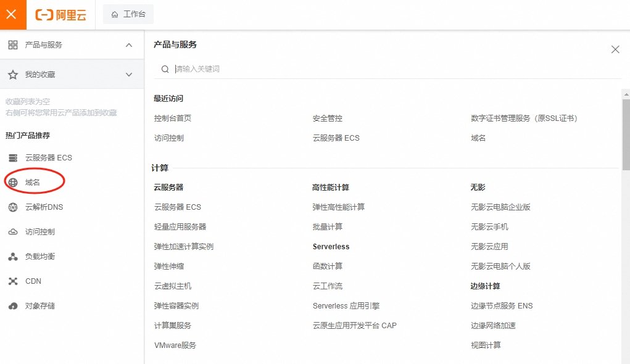Image resolution: width=630 pixels, height=364 pixels.
Task: Click the 对象存储 cloud icon
Action: click(13, 306)
